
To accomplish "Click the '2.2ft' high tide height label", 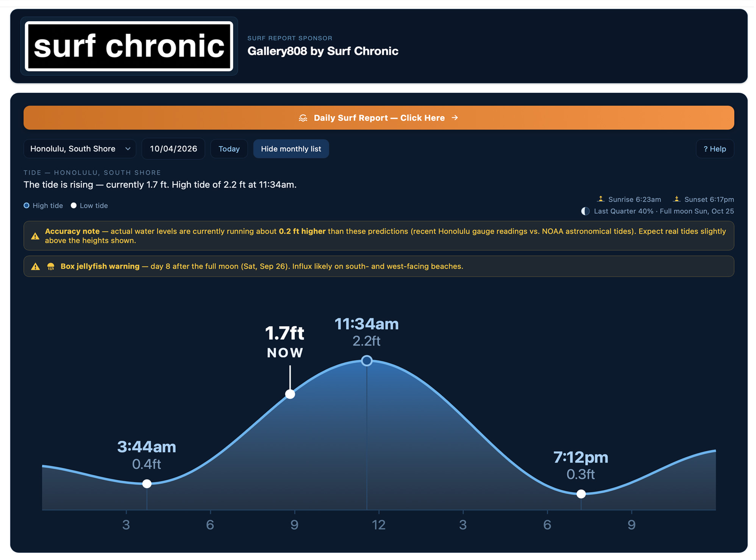I will [x=366, y=341].
